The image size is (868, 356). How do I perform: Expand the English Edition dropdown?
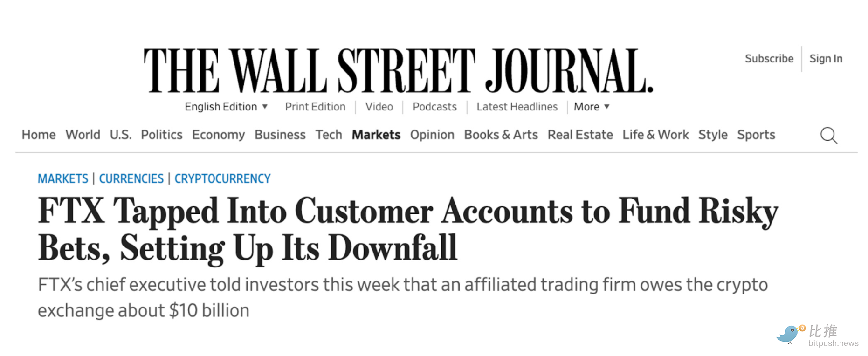coord(226,107)
